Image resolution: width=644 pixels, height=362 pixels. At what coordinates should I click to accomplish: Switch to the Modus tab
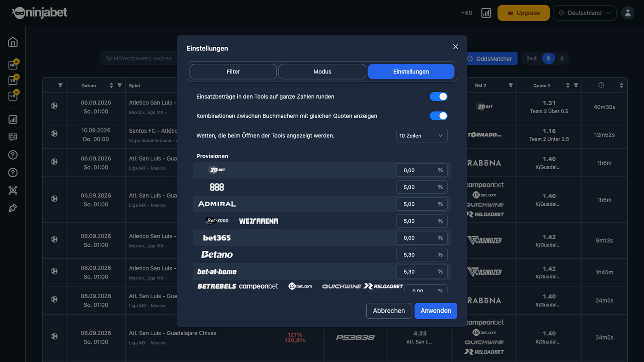pos(322,72)
